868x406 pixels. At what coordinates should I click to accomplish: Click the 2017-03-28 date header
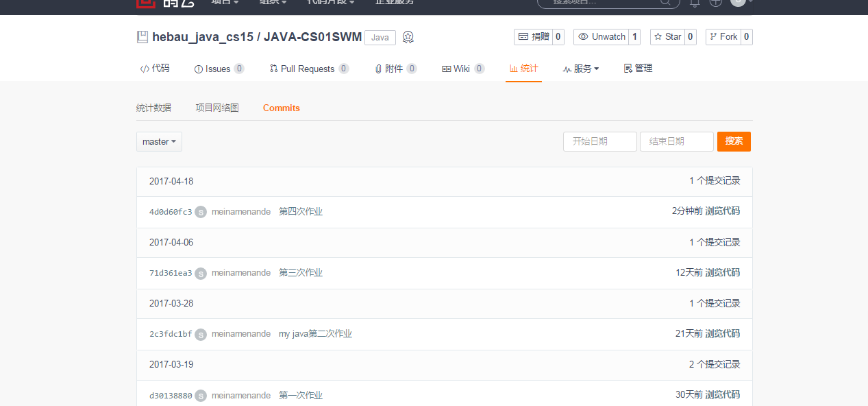coord(171,303)
